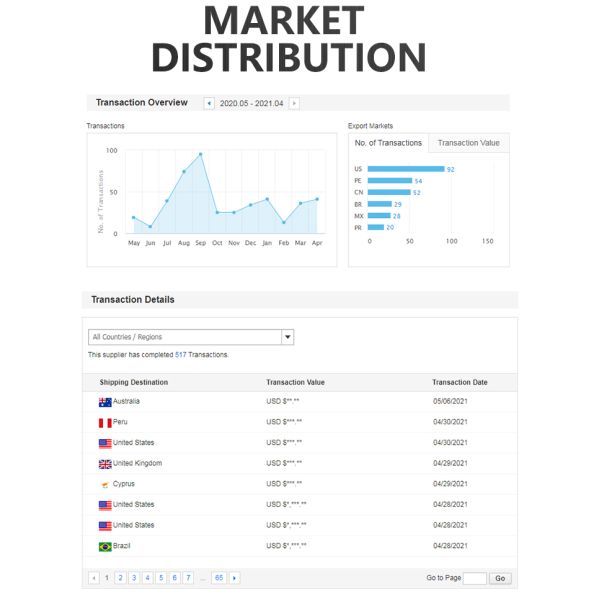Switch to the Transaction Value tab
The width and height of the screenshot is (600, 600).
[x=468, y=143]
